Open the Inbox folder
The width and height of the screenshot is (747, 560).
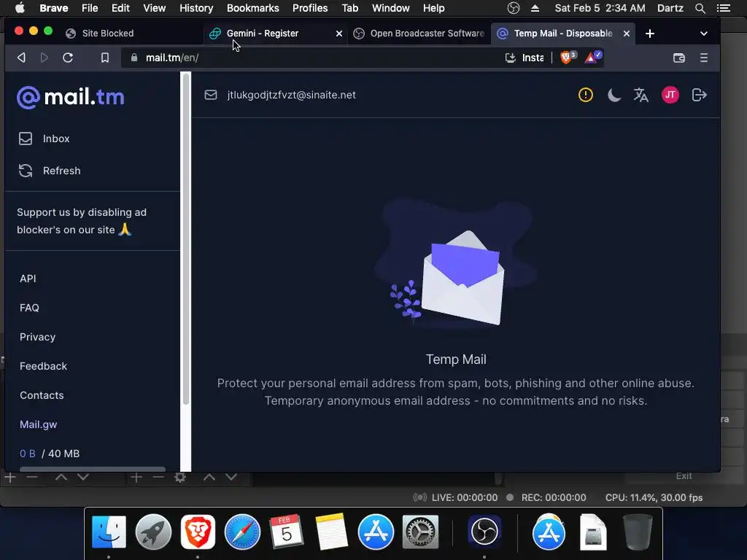pos(44,139)
